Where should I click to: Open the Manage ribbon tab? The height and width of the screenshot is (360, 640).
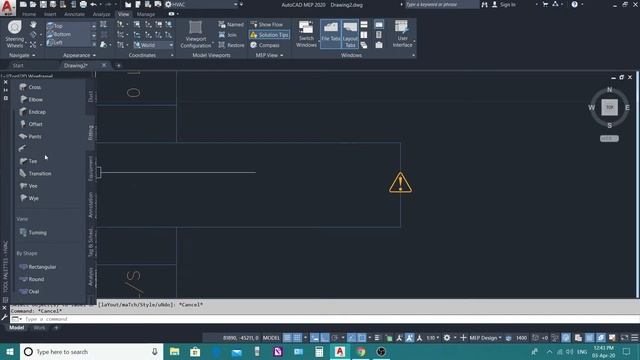146,14
